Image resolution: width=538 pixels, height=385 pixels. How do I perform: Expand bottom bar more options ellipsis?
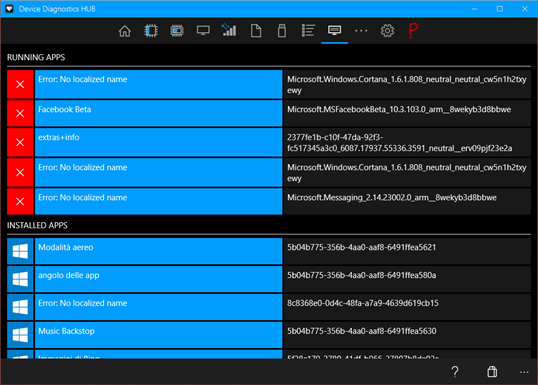coord(524,372)
